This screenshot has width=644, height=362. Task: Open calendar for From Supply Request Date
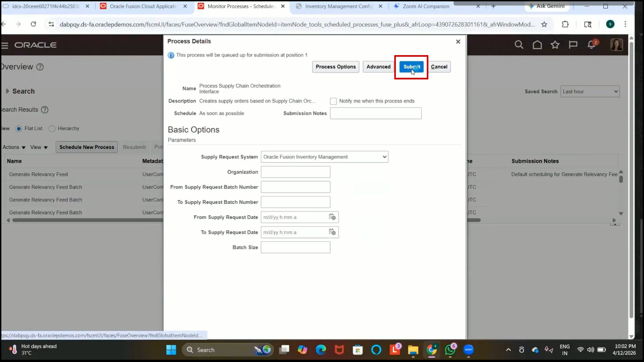coord(332,217)
